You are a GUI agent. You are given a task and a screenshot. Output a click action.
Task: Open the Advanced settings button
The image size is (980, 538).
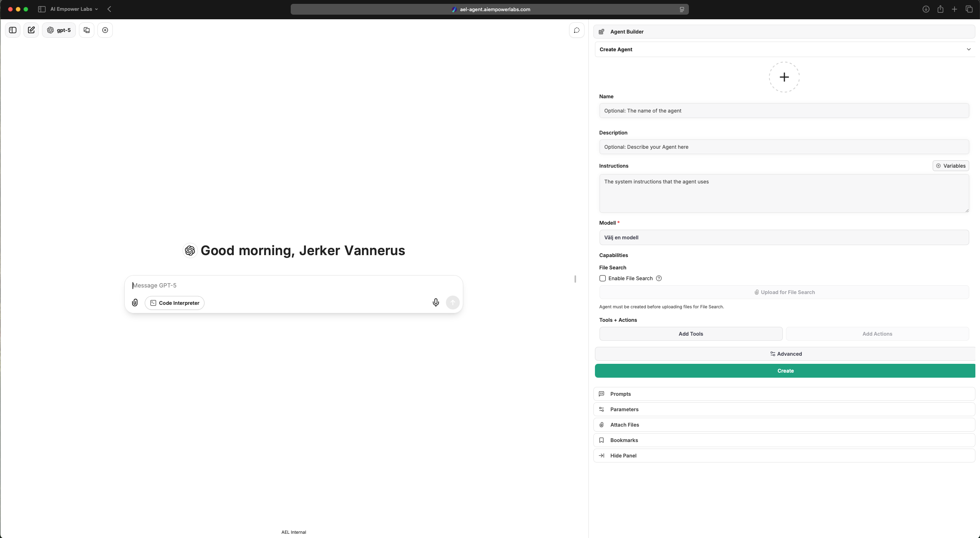point(785,354)
